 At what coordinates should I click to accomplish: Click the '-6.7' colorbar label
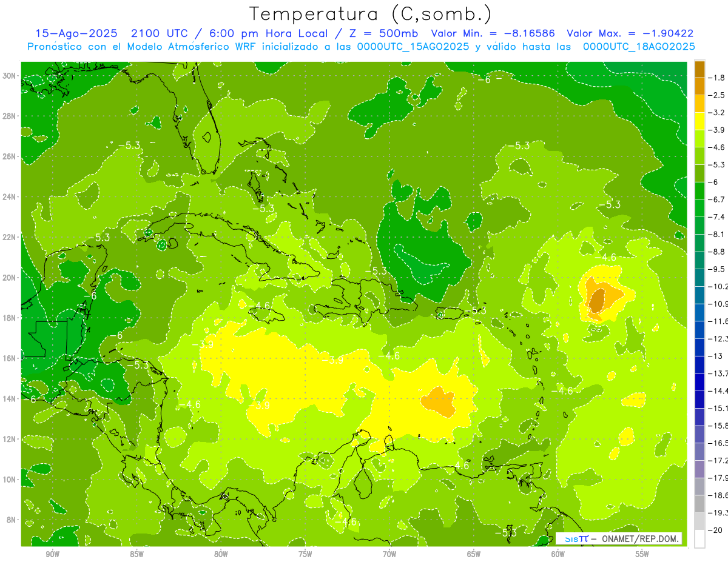pos(716,199)
